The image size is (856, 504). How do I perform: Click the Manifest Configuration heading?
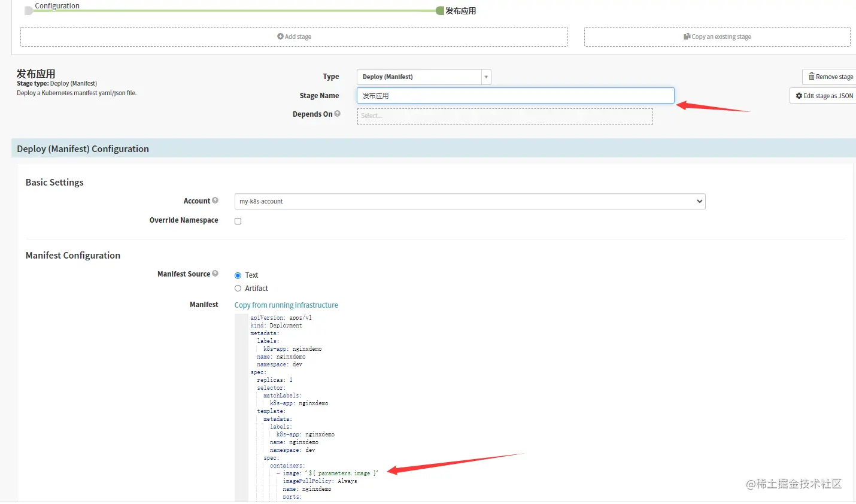pyautogui.click(x=73, y=256)
